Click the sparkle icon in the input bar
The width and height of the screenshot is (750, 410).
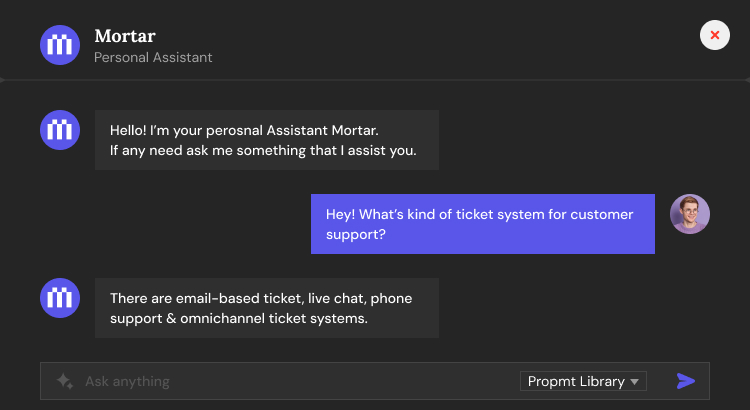(x=65, y=381)
